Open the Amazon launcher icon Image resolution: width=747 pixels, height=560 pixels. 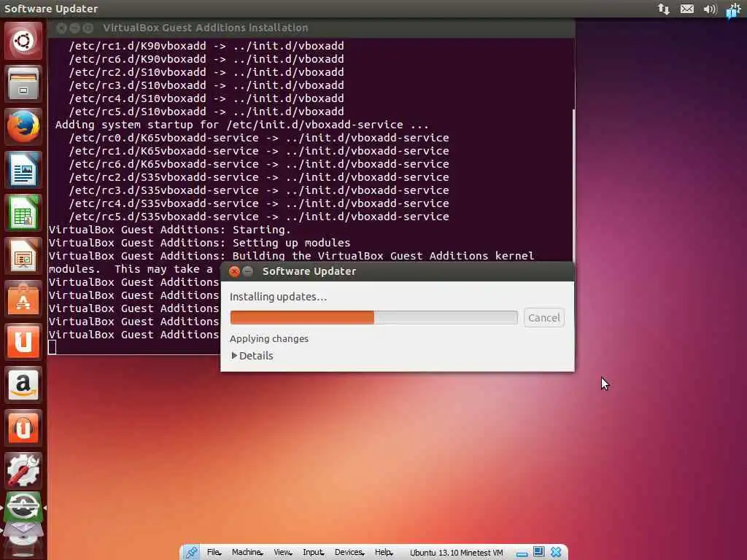(x=23, y=385)
